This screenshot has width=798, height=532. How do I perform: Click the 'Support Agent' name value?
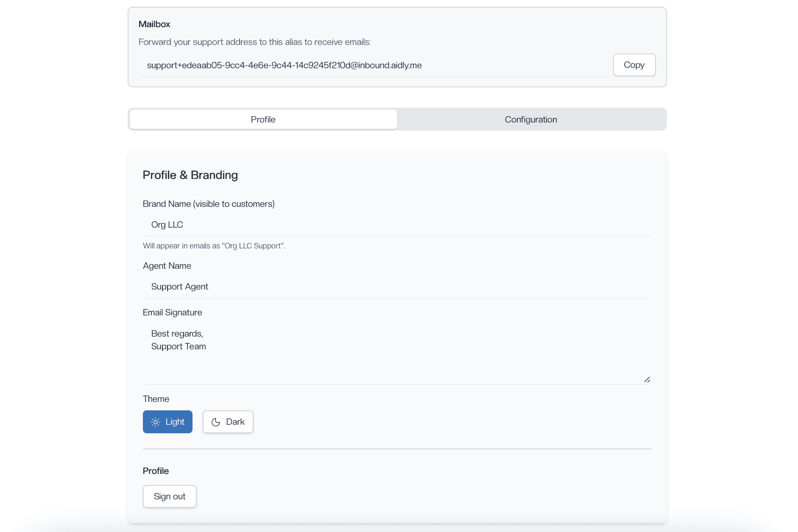(179, 287)
